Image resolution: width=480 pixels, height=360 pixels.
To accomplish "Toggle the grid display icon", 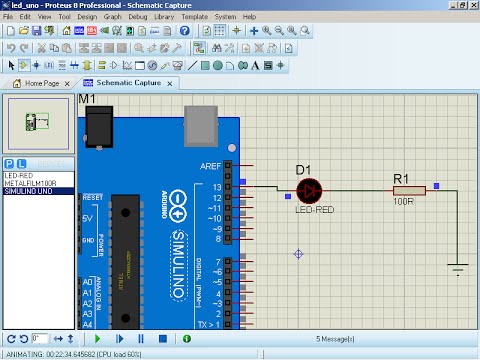I will [219, 31].
